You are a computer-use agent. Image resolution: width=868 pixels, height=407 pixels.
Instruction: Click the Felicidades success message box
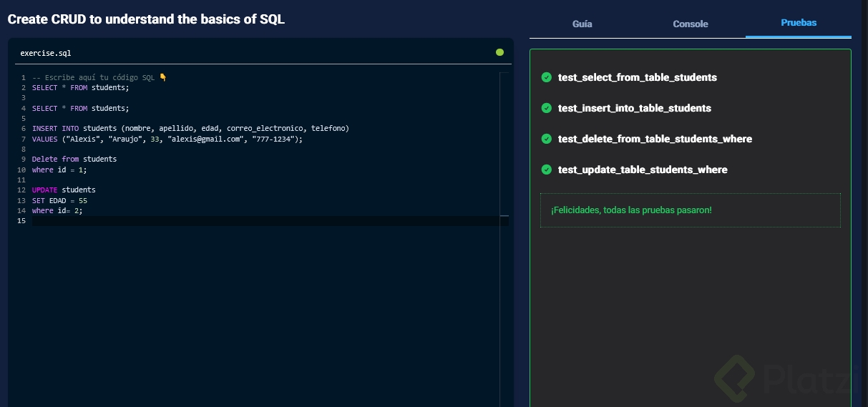[690, 210]
